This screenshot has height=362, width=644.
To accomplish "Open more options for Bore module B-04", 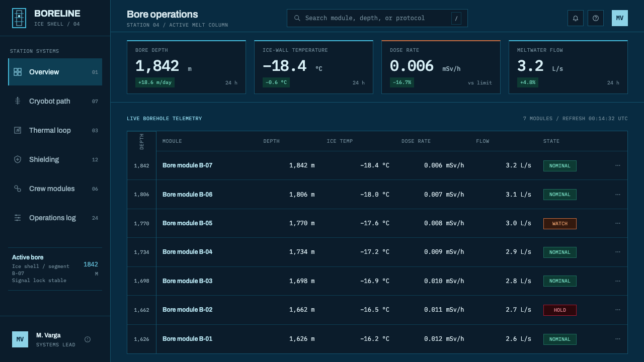I will tap(618, 252).
